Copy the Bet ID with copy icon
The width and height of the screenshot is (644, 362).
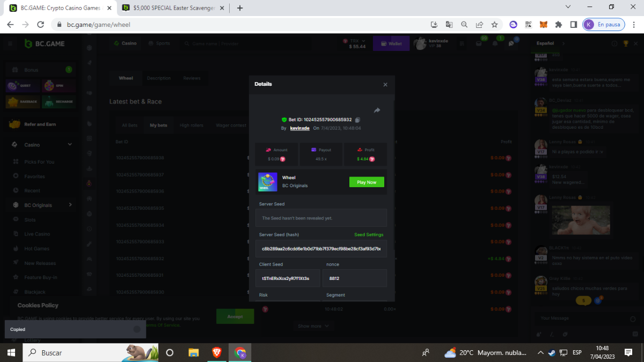coord(358,120)
